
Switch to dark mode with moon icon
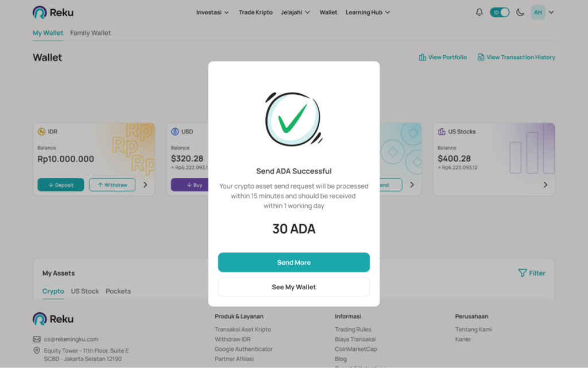(x=520, y=12)
